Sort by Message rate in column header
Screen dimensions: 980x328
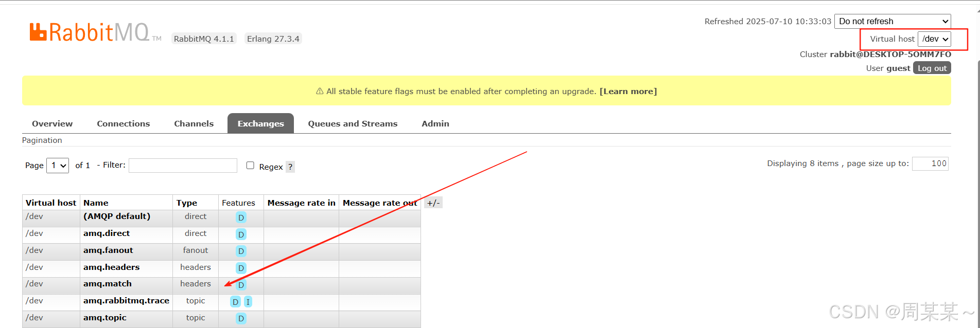click(301, 203)
